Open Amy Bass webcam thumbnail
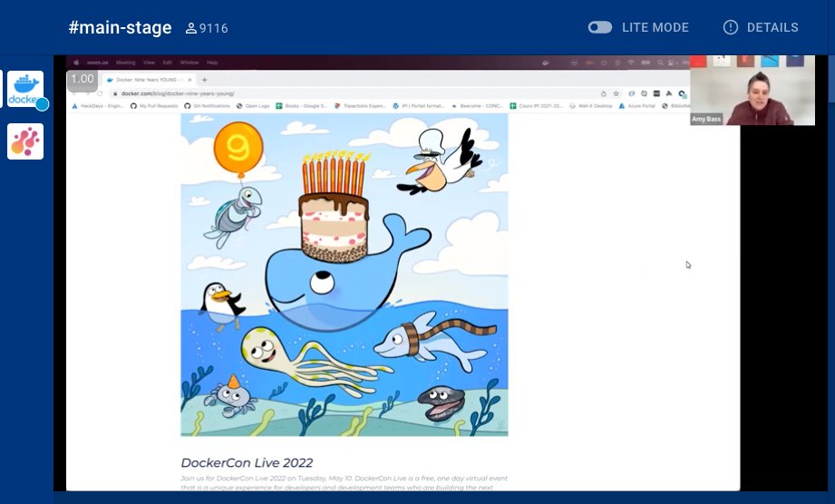 tap(752, 90)
